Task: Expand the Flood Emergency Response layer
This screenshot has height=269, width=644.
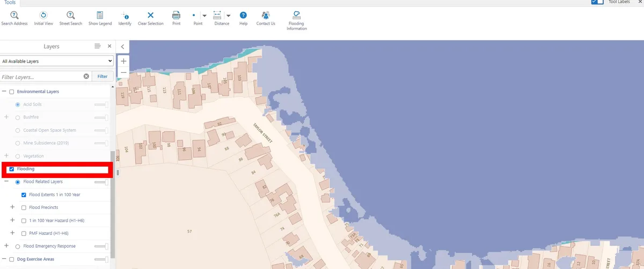Action: tap(6, 246)
